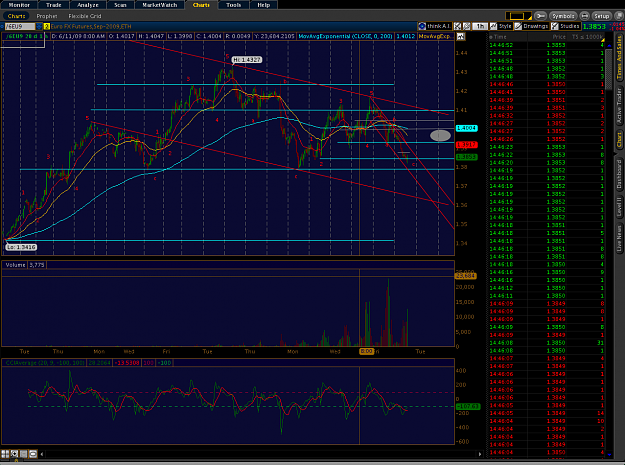625x465 pixels.
Task: Click the third bottom-left chart icon
Action: click(24, 454)
